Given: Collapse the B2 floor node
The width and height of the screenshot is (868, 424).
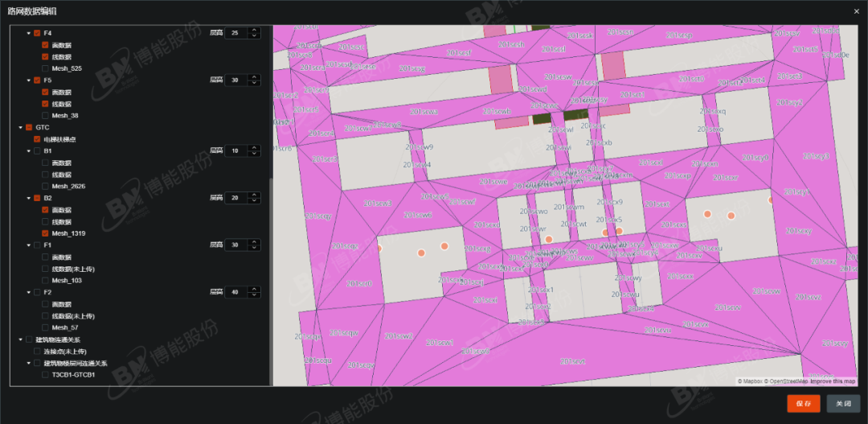Looking at the screenshot, I should click(x=28, y=198).
